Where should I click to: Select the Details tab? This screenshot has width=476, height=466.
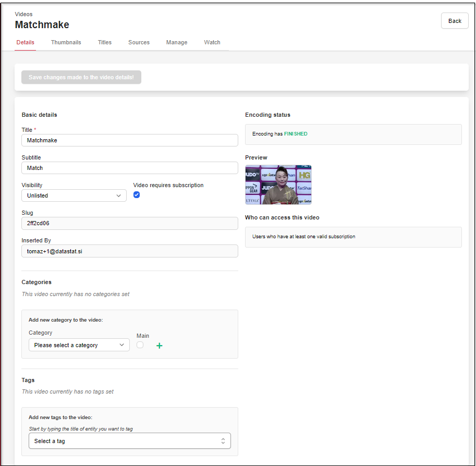pyautogui.click(x=25, y=43)
